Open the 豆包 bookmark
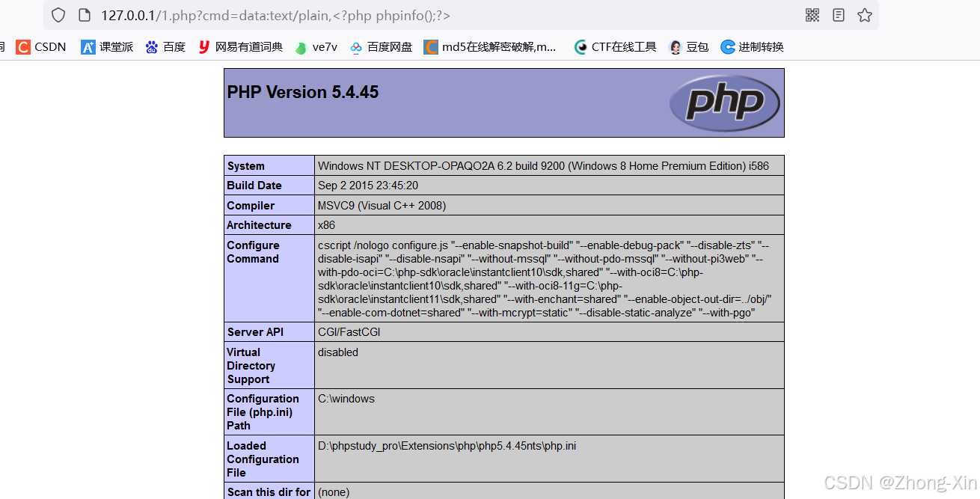The image size is (980, 499). [x=688, y=47]
